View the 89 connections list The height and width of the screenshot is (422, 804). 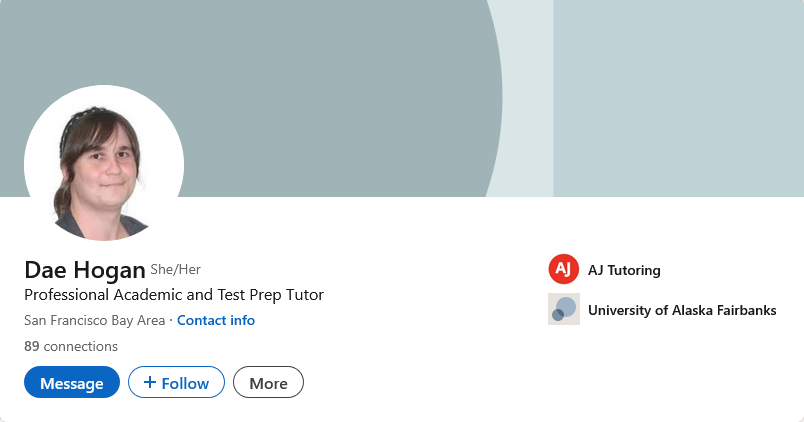pos(71,346)
